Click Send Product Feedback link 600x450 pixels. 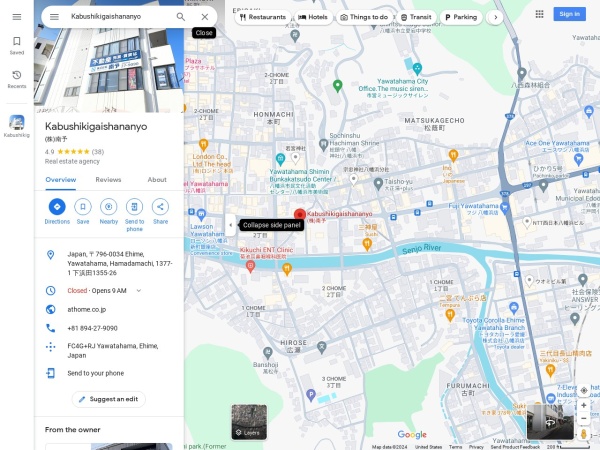click(x=515, y=447)
